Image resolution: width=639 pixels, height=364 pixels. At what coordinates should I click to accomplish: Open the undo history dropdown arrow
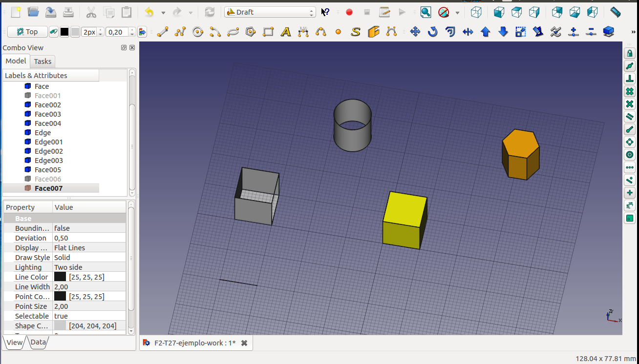pyautogui.click(x=163, y=13)
